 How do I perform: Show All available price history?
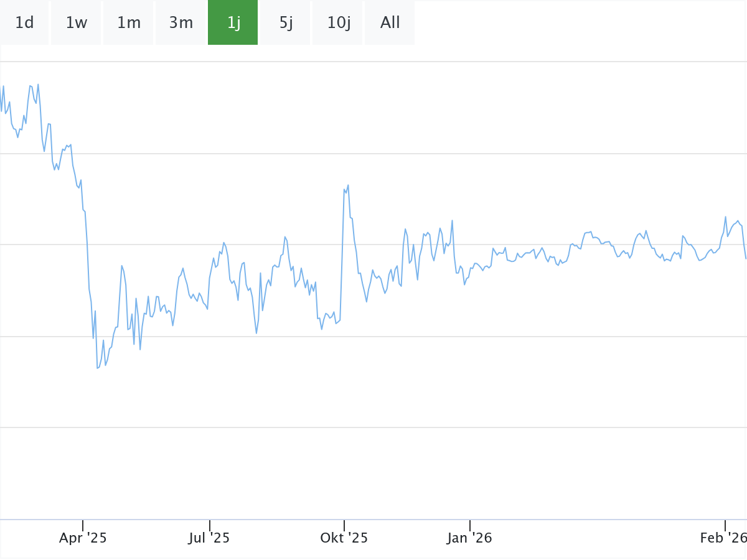(390, 23)
